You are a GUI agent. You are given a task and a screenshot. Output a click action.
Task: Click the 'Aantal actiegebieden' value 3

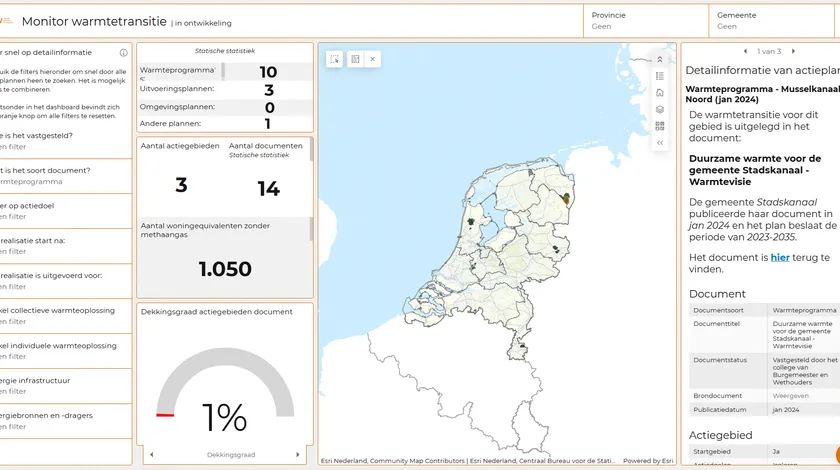pyautogui.click(x=181, y=185)
